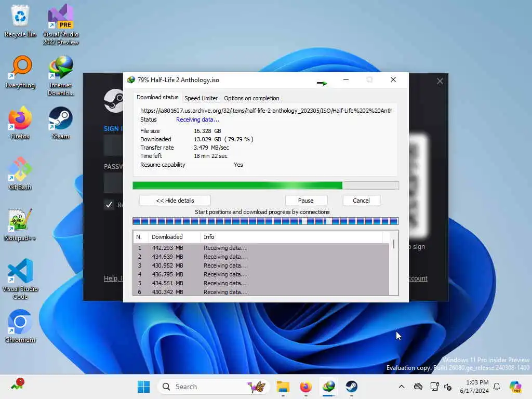Open the widgets stock icon on taskbar
This screenshot has width=532, height=399.
(17, 385)
